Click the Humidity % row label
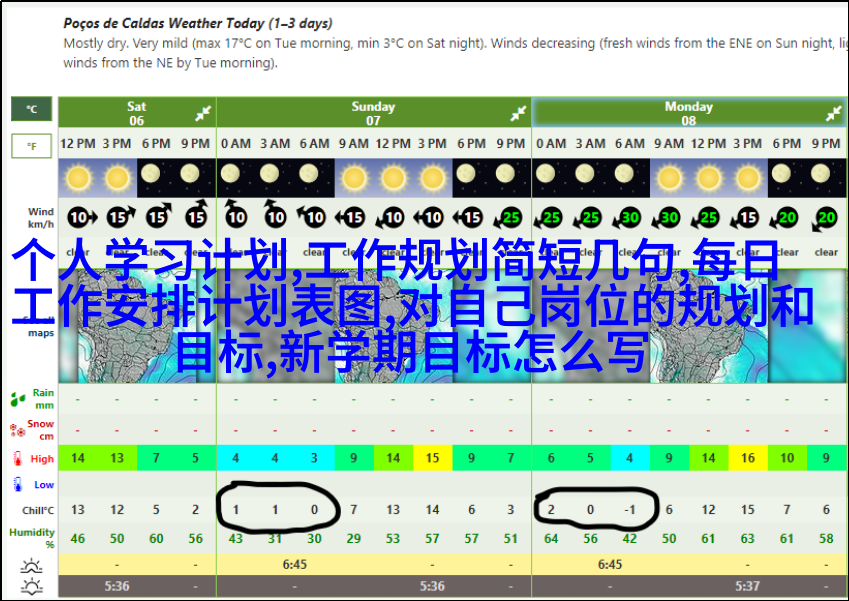The width and height of the screenshot is (849, 601). (32, 538)
